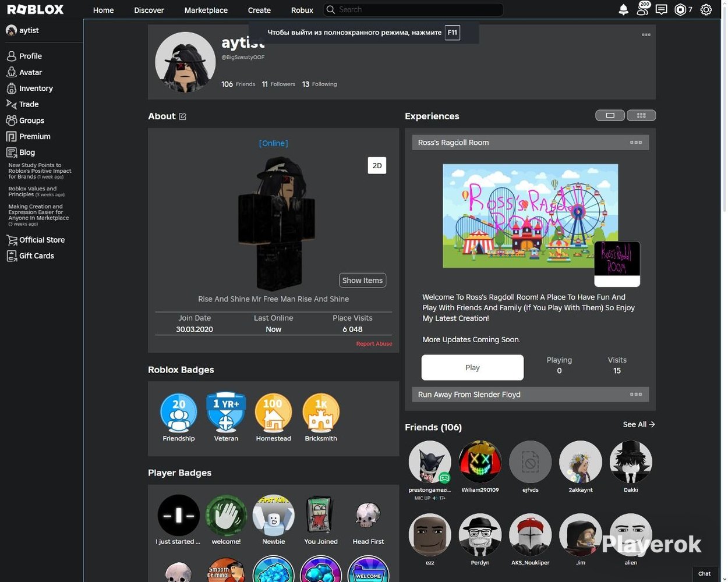Go to the Discover tab
Viewport: 728px width, 582px height.
[149, 10]
